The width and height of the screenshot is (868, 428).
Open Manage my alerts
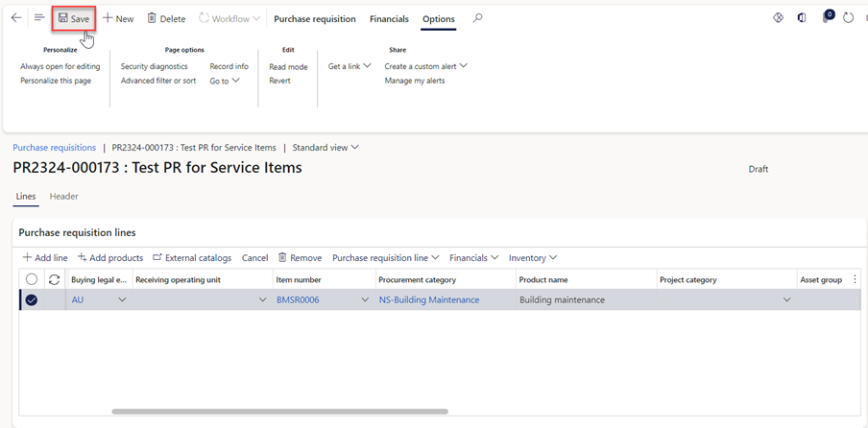coord(415,81)
